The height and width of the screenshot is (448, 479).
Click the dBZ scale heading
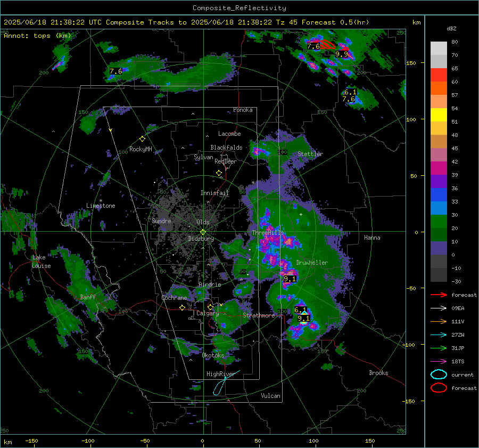point(451,28)
